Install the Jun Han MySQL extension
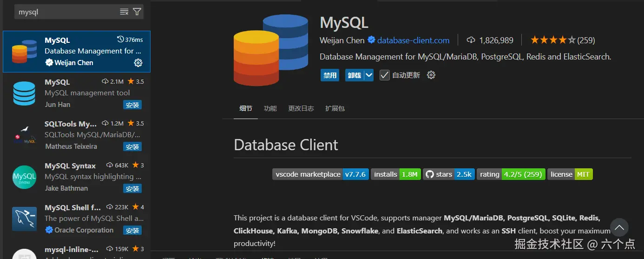This screenshot has height=259, width=644. click(132, 105)
